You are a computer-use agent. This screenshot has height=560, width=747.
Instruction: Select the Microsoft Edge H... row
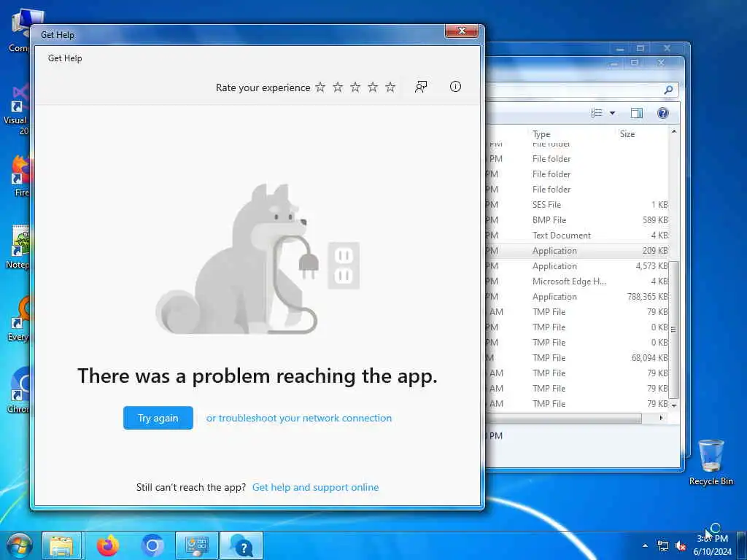[x=578, y=281]
